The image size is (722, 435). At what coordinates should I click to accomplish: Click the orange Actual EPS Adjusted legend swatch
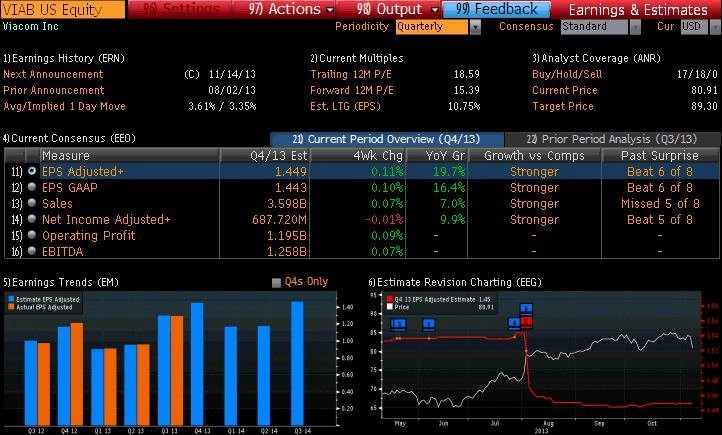click(12, 307)
